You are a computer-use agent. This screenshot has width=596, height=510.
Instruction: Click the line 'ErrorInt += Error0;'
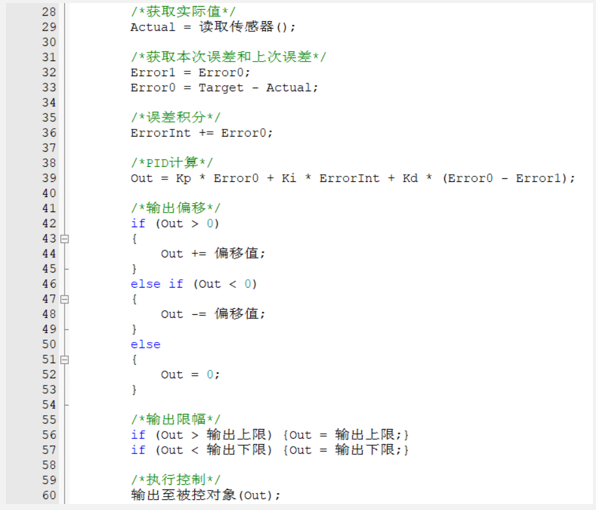202,133
